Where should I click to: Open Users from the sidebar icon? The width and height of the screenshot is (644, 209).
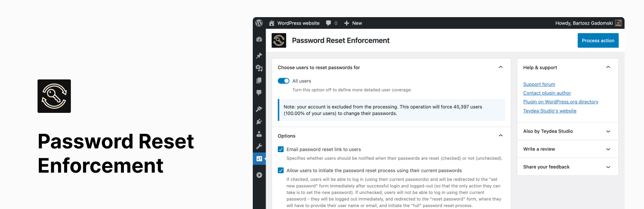[259, 134]
